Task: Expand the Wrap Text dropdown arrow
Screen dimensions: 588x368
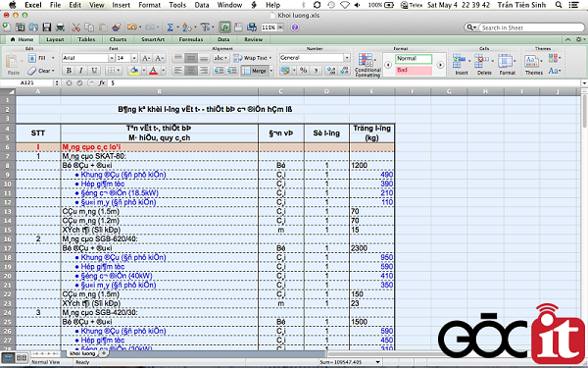Action: tap(270, 58)
